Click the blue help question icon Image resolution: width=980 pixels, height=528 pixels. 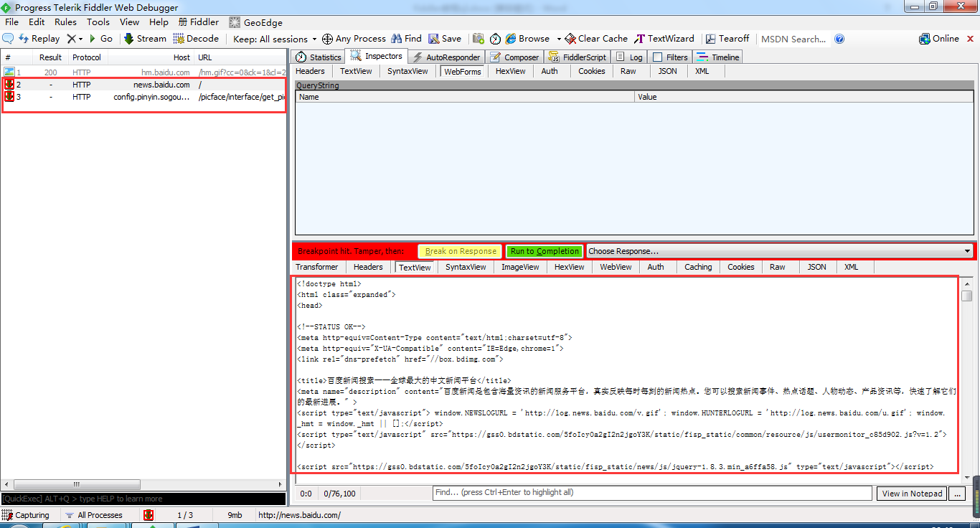(839, 39)
